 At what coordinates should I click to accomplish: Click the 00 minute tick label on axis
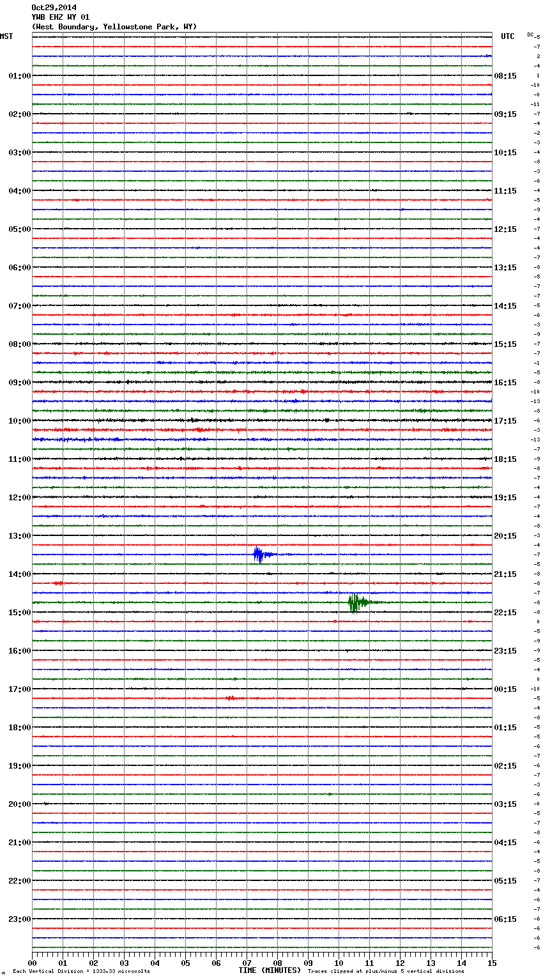pos(33,963)
